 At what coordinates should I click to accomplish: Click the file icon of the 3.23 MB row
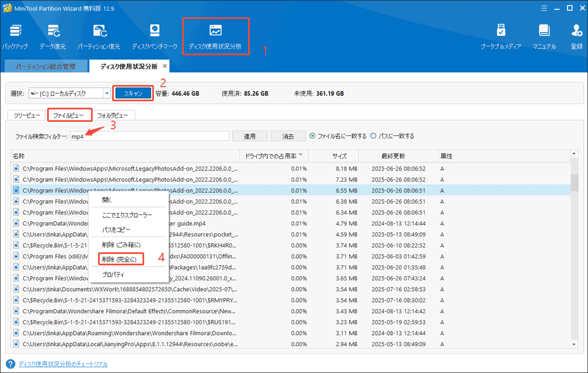[16, 322]
